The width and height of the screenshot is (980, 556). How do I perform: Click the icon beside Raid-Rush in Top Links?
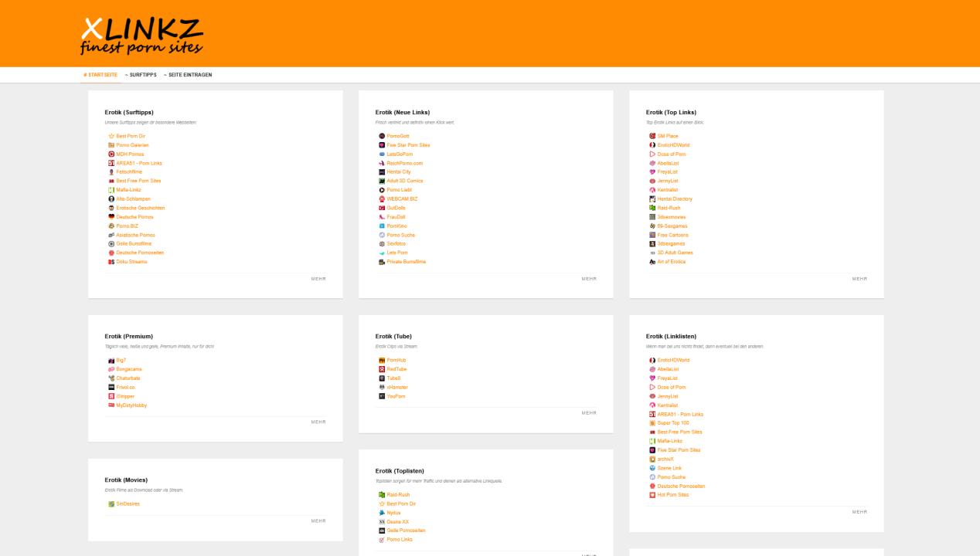pyautogui.click(x=652, y=208)
